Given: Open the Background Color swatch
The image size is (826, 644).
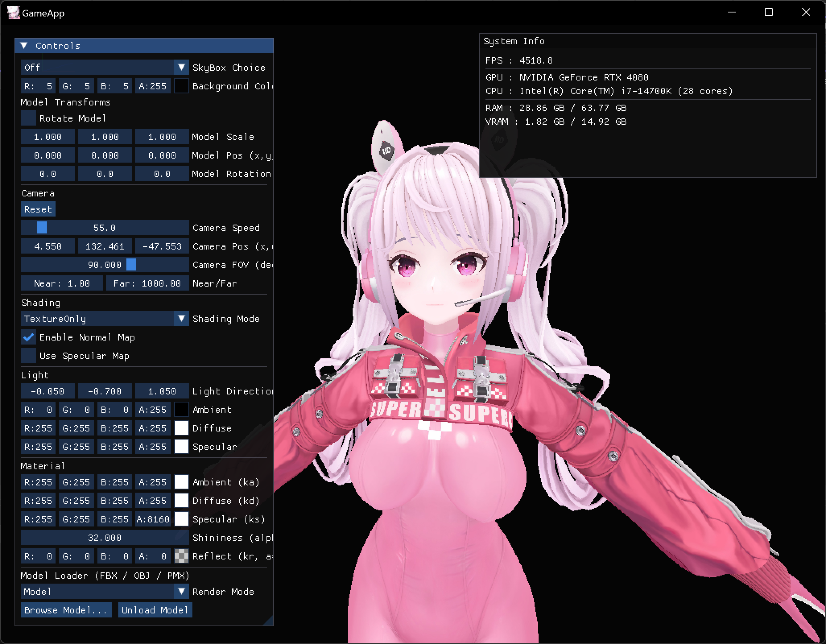Looking at the screenshot, I should tap(181, 86).
